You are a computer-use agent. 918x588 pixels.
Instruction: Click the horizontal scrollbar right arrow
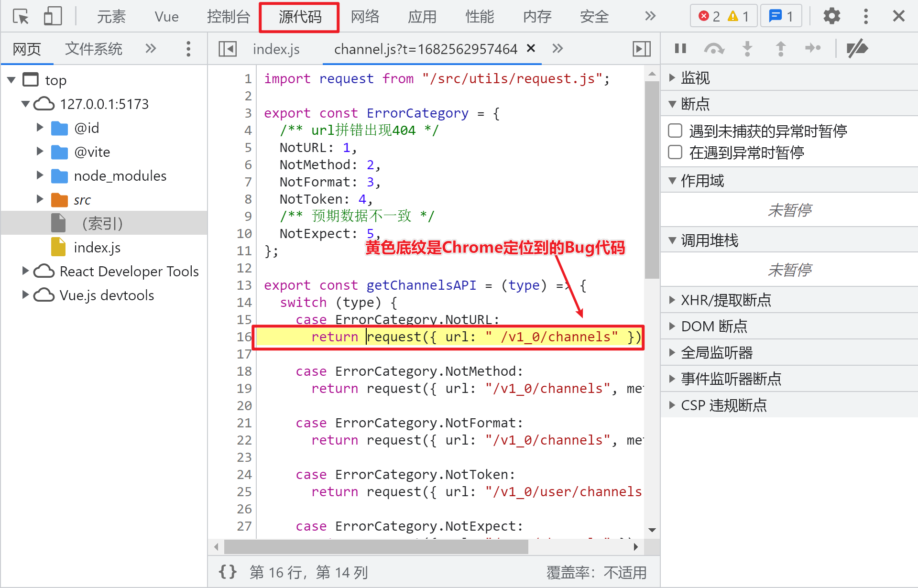(635, 546)
